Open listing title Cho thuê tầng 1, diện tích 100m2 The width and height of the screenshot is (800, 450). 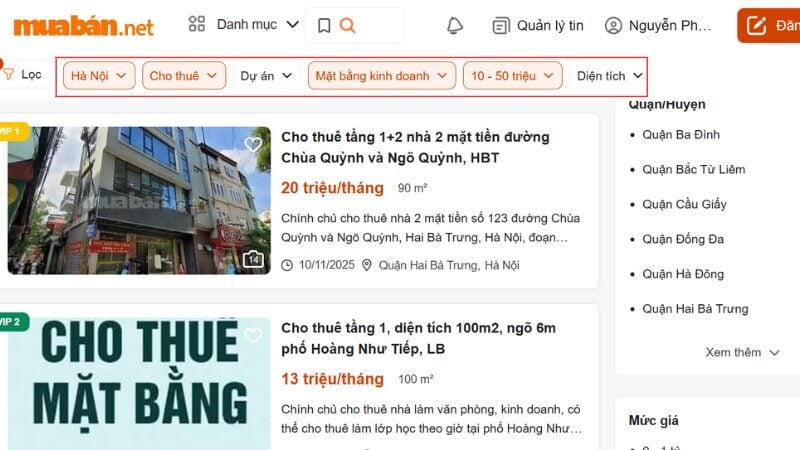click(x=418, y=338)
